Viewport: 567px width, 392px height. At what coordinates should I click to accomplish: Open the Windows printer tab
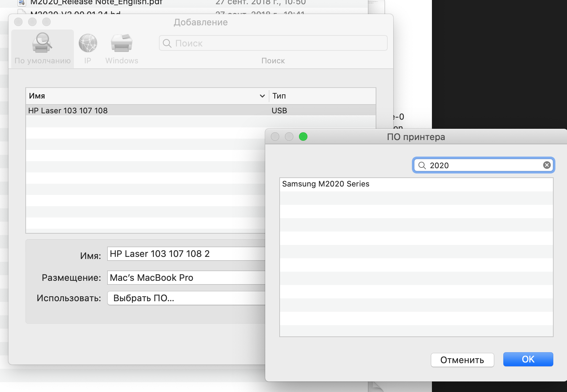(122, 43)
